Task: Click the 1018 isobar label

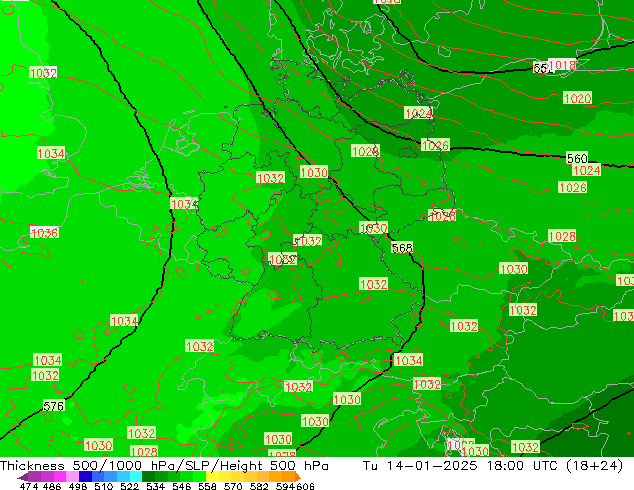Action: coord(562,65)
